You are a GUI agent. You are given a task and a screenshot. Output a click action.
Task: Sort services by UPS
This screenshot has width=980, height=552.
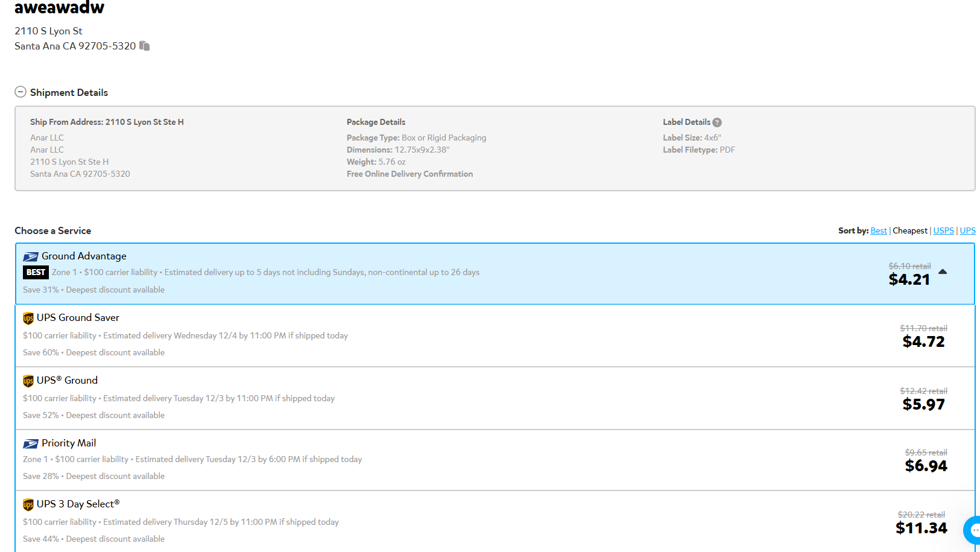tap(968, 230)
